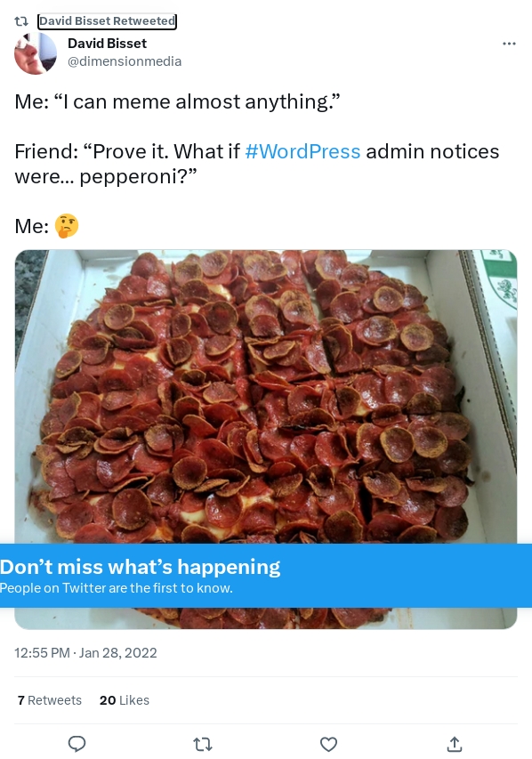Open the @dimensionmedia handle
Viewport: 532px width, 759px height.
click(x=125, y=61)
